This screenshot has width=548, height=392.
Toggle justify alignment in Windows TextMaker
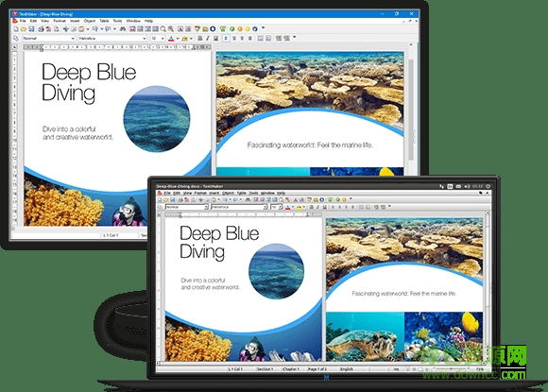(x=249, y=39)
